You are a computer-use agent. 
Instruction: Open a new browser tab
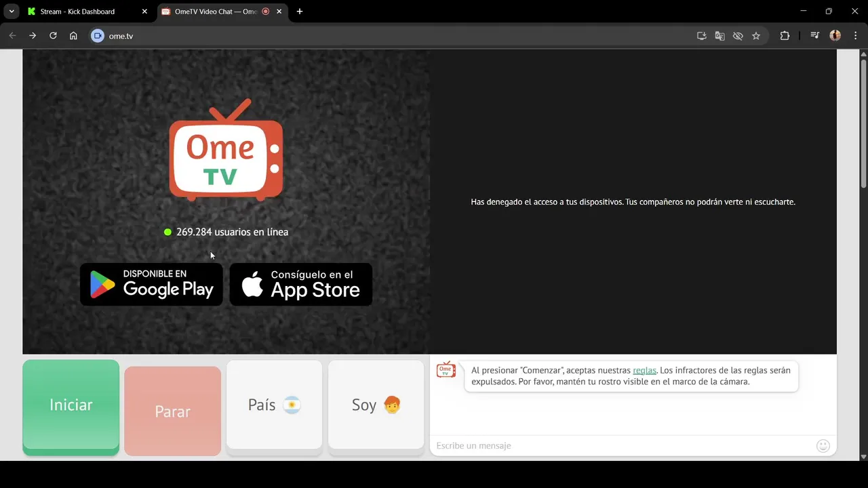coord(300,12)
